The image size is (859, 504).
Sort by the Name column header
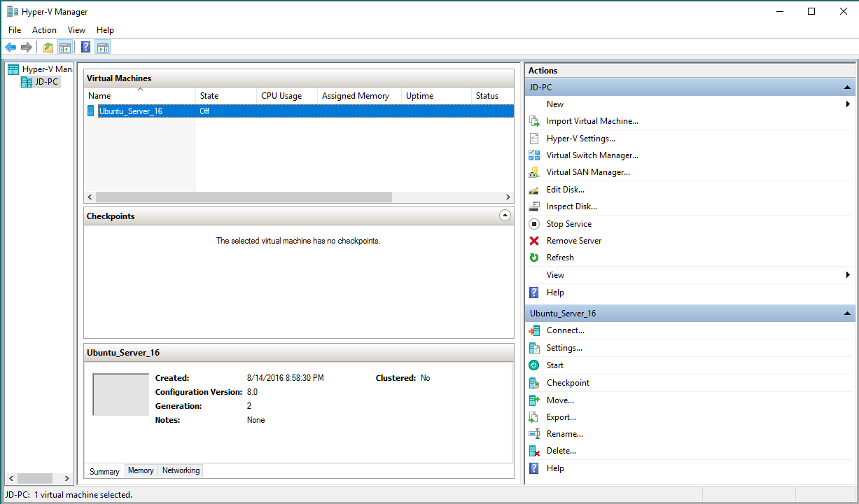tap(140, 96)
